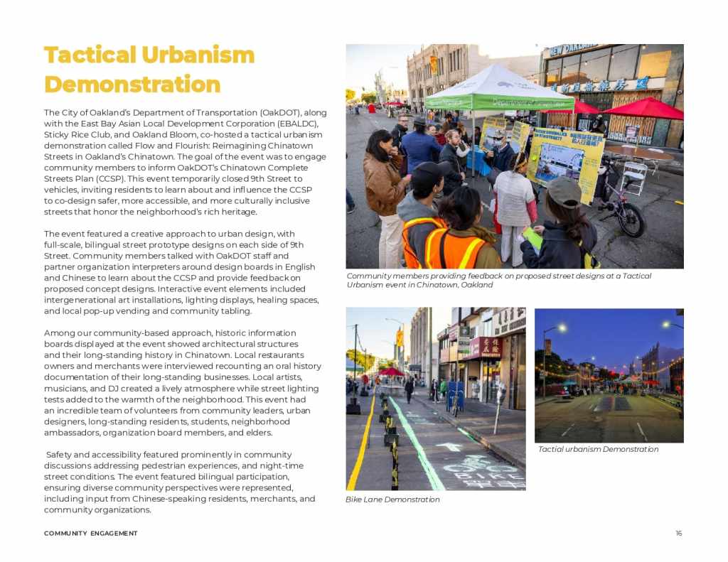Click the "Tactical Urbanism Demonstration" heading

149,70
